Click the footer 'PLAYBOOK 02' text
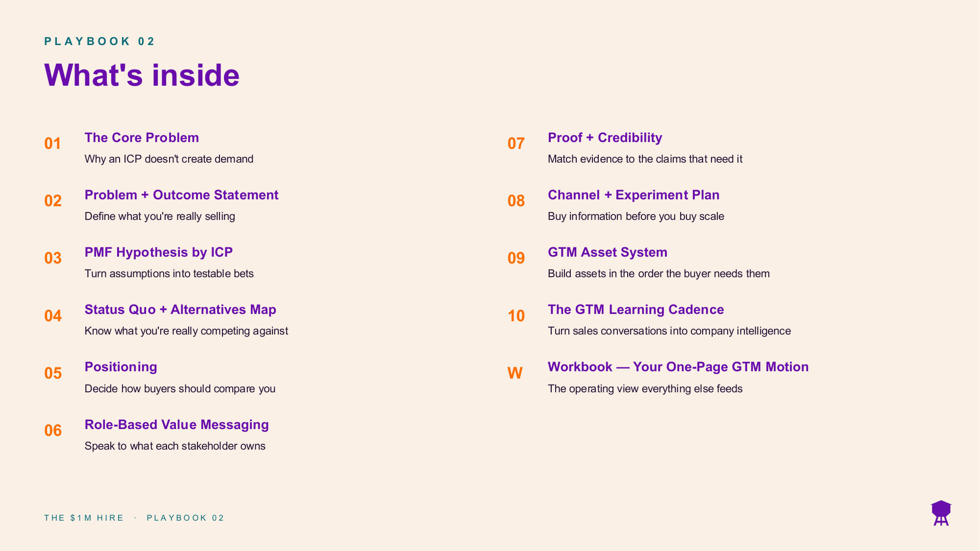980x551 pixels. (185, 518)
